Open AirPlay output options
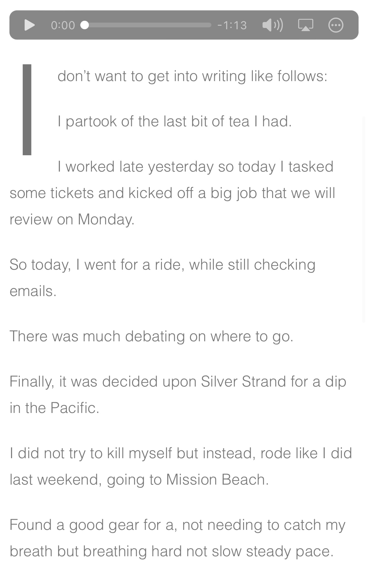The width and height of the screenshot is (368, 588). [305, 25]
